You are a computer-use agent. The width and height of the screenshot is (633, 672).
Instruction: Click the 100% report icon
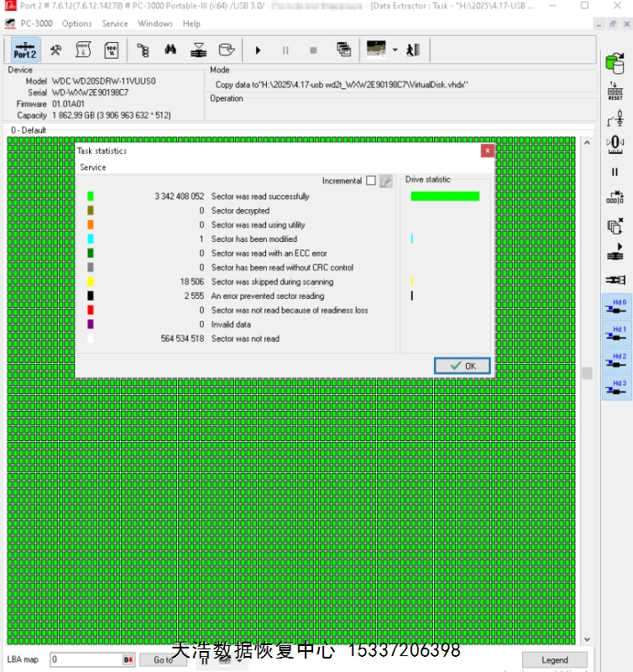(x=112, y=50)
